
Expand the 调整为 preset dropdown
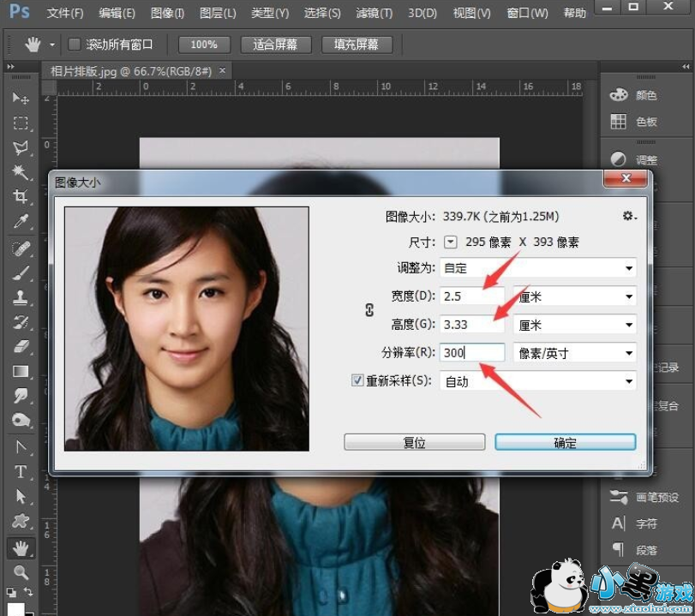coord(537,268)
